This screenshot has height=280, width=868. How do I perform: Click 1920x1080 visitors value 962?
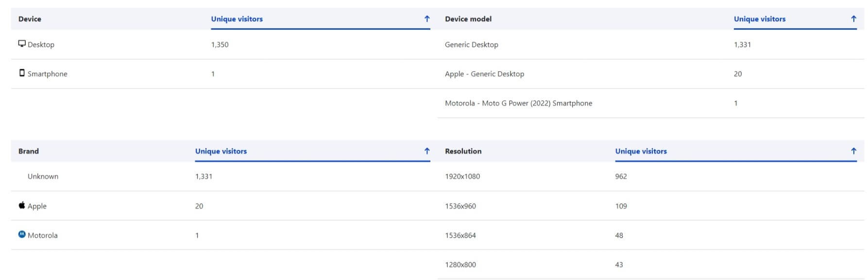[621, 176]
